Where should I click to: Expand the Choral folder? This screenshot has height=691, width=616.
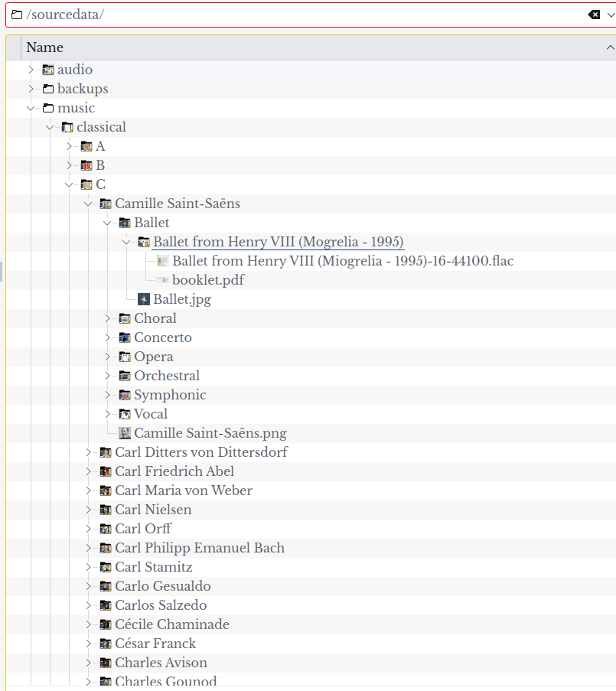[x=108, y=318]
